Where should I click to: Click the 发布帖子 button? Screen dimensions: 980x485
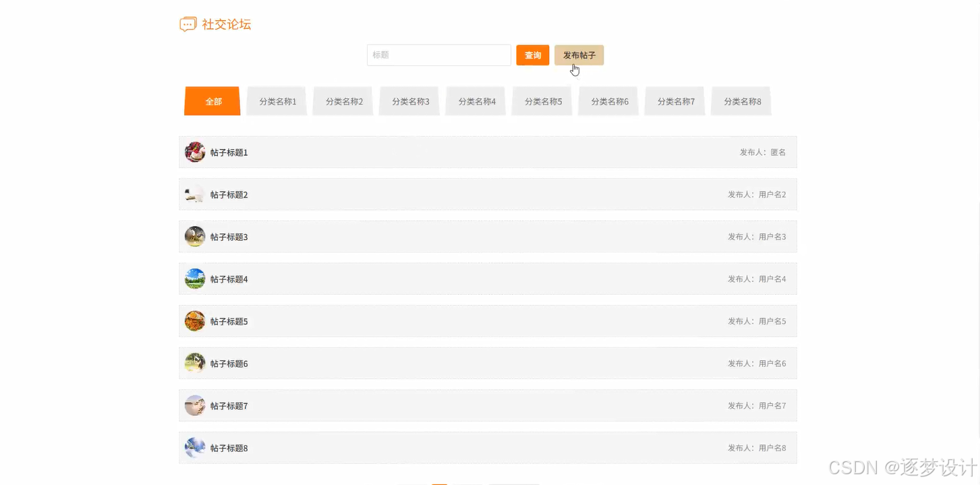tap(579, 55)
